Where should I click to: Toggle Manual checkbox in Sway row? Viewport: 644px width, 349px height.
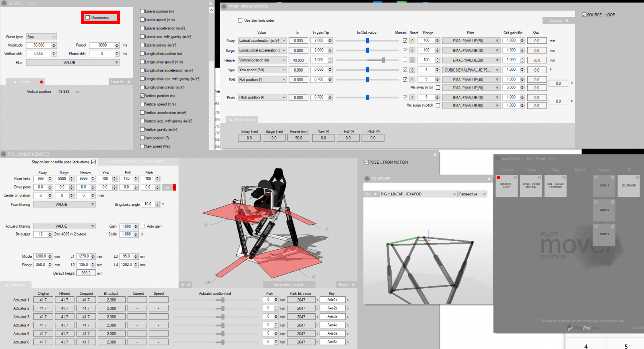pos(405,41)
